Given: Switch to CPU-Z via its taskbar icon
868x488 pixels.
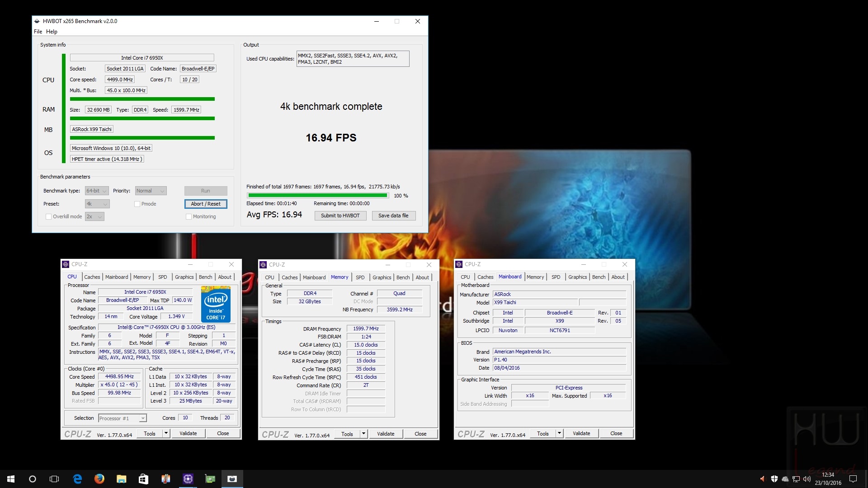Looking at the screenshot, I should tap(188, 479).
